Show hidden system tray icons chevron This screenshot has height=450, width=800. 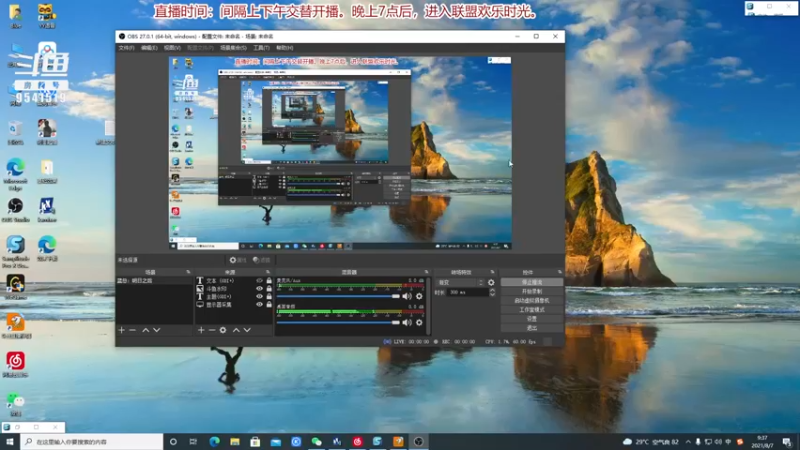point(688,441)
